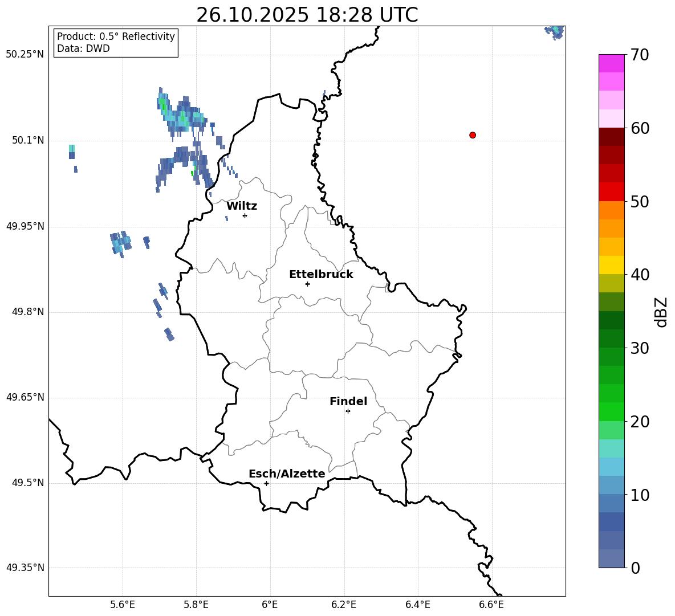Image resolution: width=675 pixels, height=616 pixels.
Task: Click the dark maroon colorbar band below 60
Action: click(x=611, y=136)
